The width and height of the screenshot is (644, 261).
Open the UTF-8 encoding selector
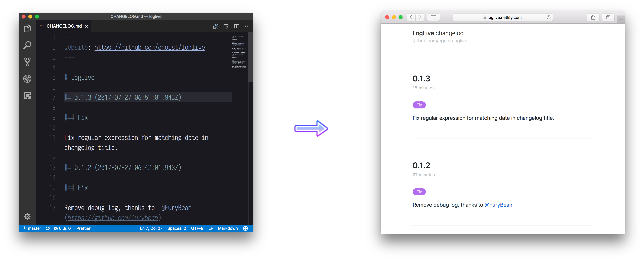pos(197,228)
